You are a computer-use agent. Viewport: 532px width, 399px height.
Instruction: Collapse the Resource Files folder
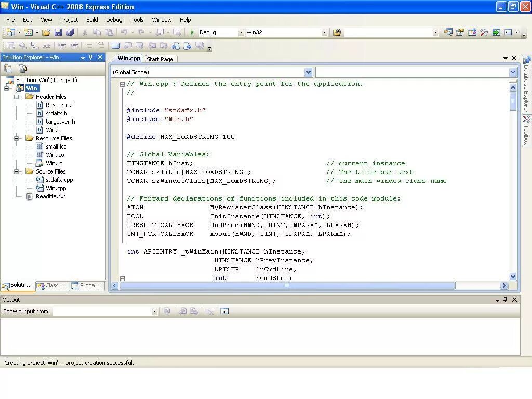coord(16,138)
